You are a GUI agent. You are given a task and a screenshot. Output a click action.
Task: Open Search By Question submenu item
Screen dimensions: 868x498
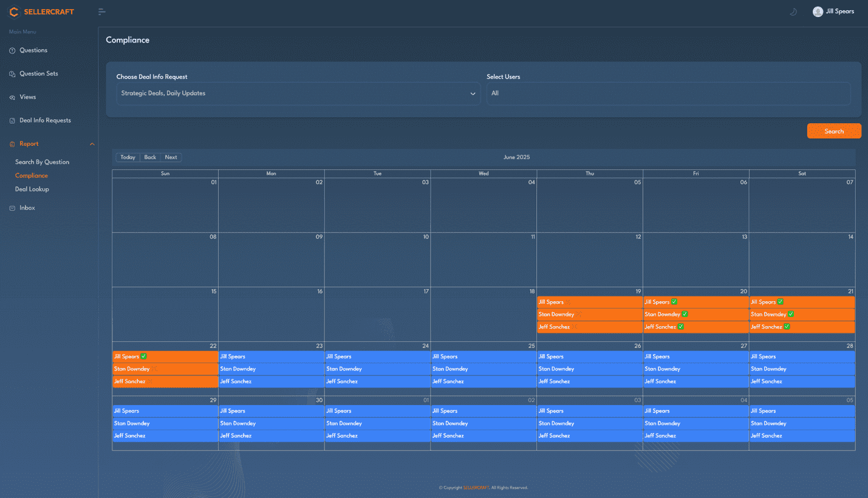click(42, 162)
